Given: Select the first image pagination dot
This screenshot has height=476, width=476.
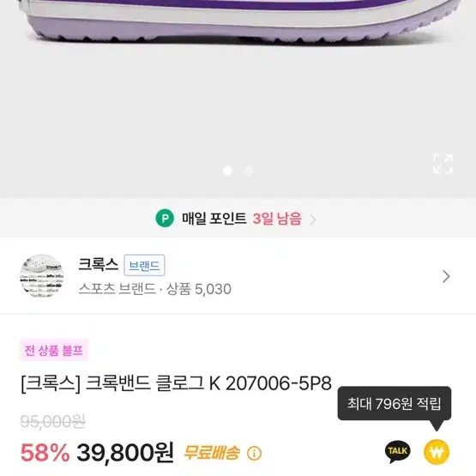Looking at the screenshot, I should 227,171.
